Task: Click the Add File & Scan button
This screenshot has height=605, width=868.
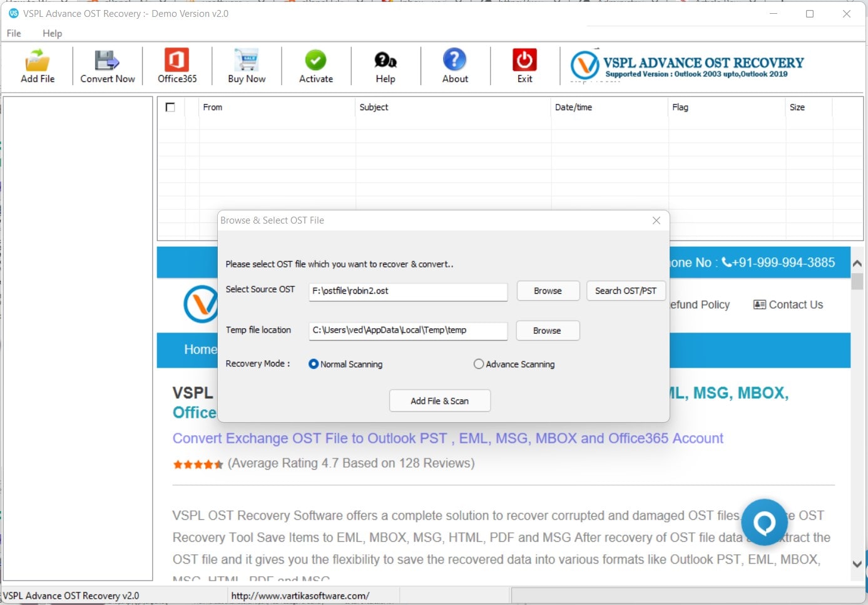Action: [439, 401]
